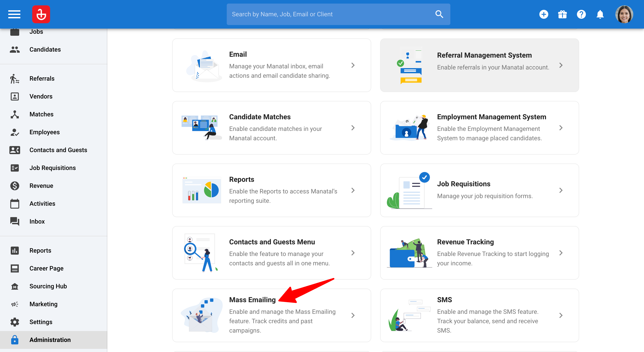The height and width of the screenshot is (352, 644).
Task: Open the Mass Emailing card title
Action: click(x=252, y=300)
